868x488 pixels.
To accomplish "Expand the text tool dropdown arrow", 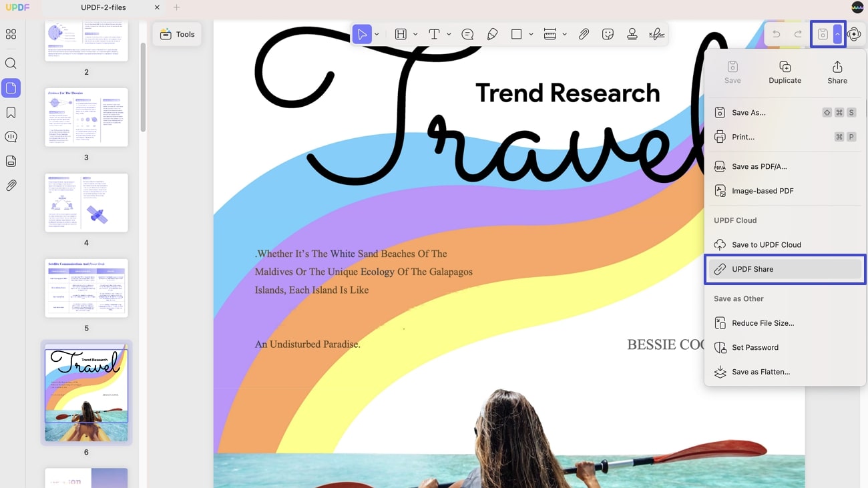I will 449,34.
